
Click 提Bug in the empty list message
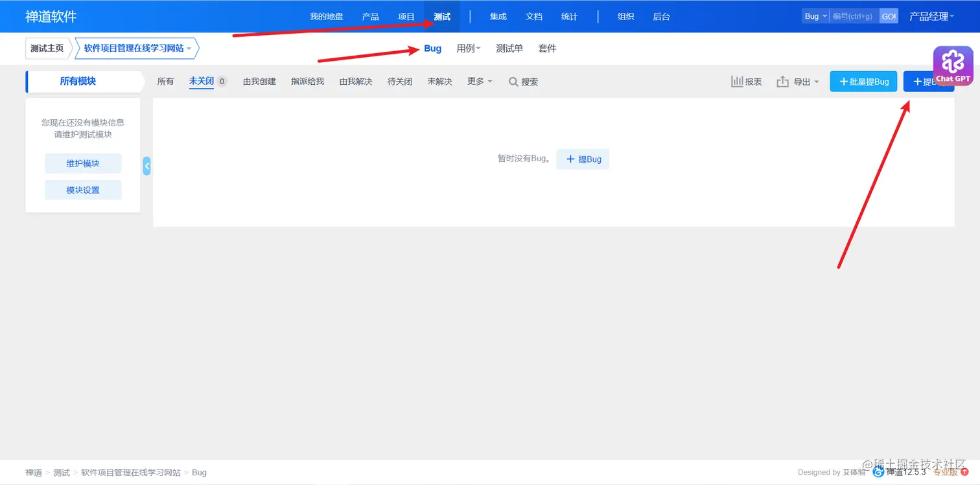583,159
